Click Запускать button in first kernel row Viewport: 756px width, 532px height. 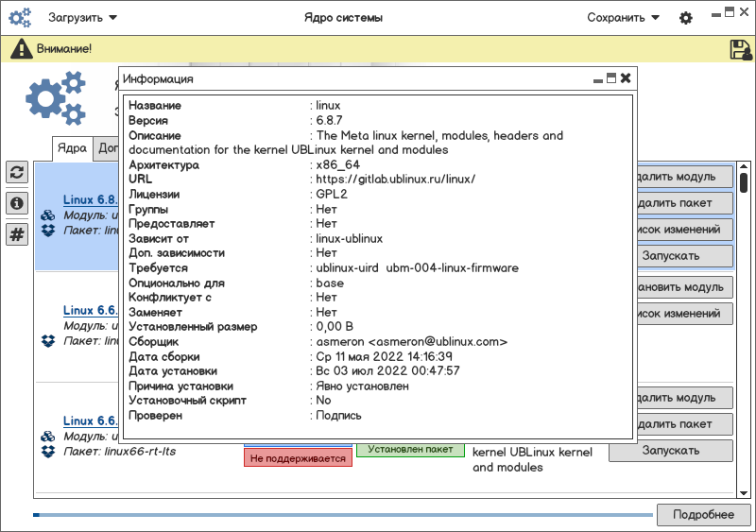[685, 256]
